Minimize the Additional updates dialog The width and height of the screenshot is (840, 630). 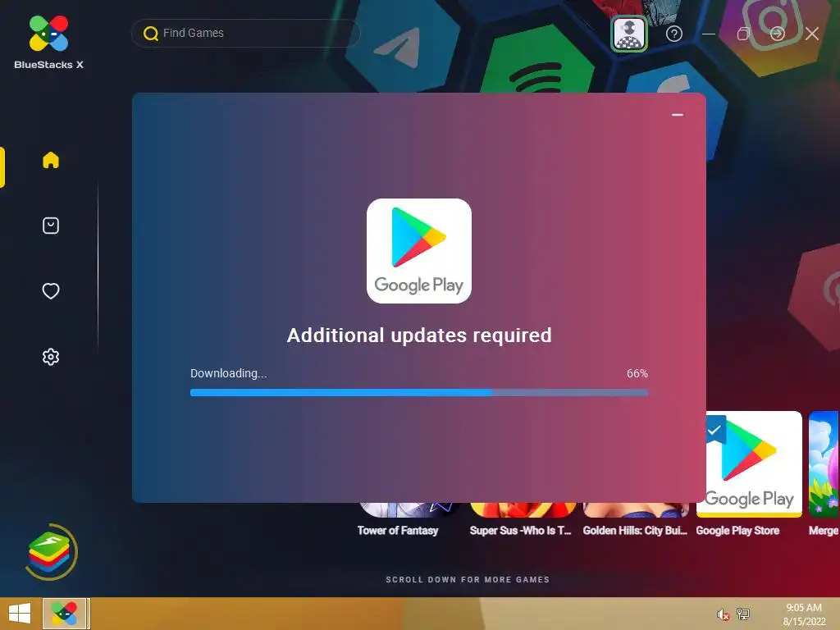coord(677,115)
